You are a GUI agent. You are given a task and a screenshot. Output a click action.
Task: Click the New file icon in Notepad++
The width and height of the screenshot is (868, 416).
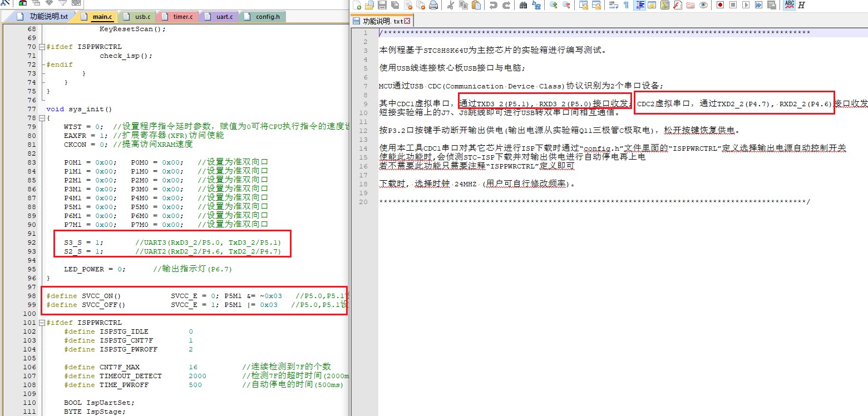point(357,6)
